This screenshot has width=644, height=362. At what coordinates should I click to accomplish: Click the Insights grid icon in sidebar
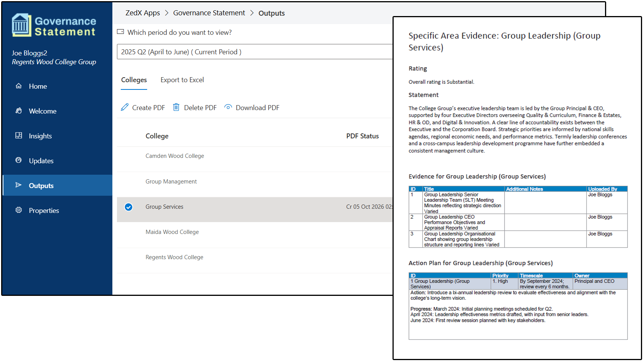pos(18,136)
